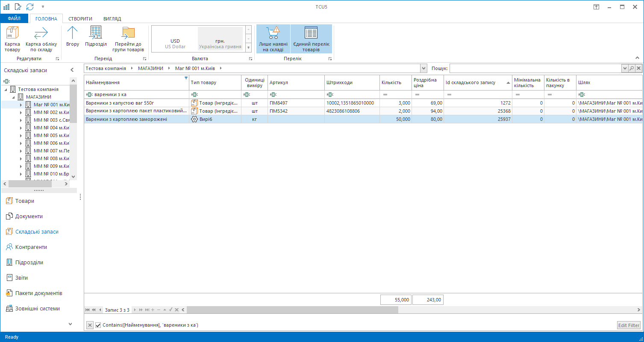Open the Картка товару product card
This screenshot has height=342, width=644.
point(12,39)
